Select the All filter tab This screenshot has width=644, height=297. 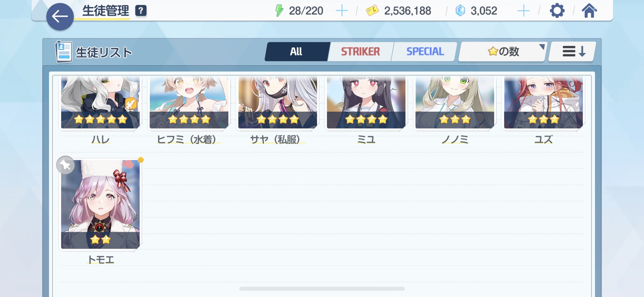296,52
